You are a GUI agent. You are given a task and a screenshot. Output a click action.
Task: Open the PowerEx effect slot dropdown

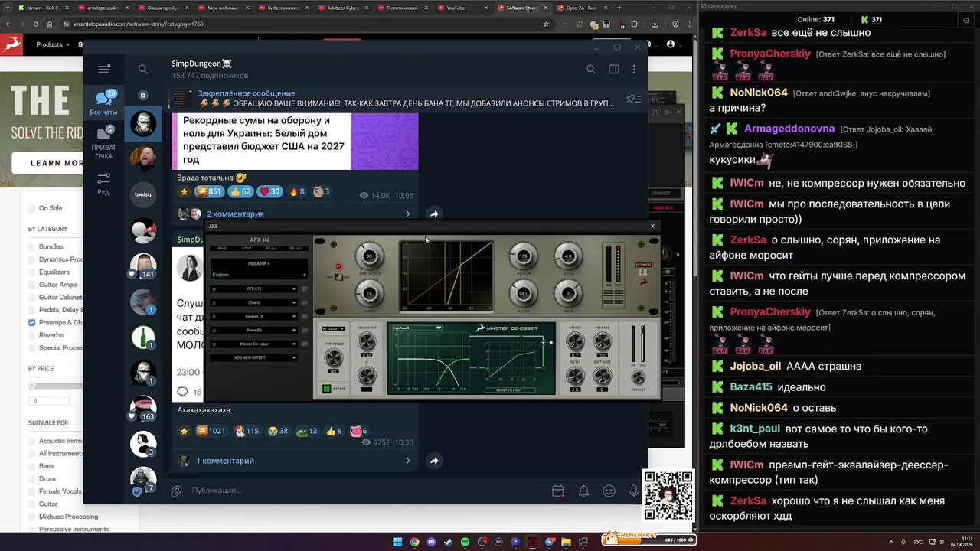click(253, 331)
